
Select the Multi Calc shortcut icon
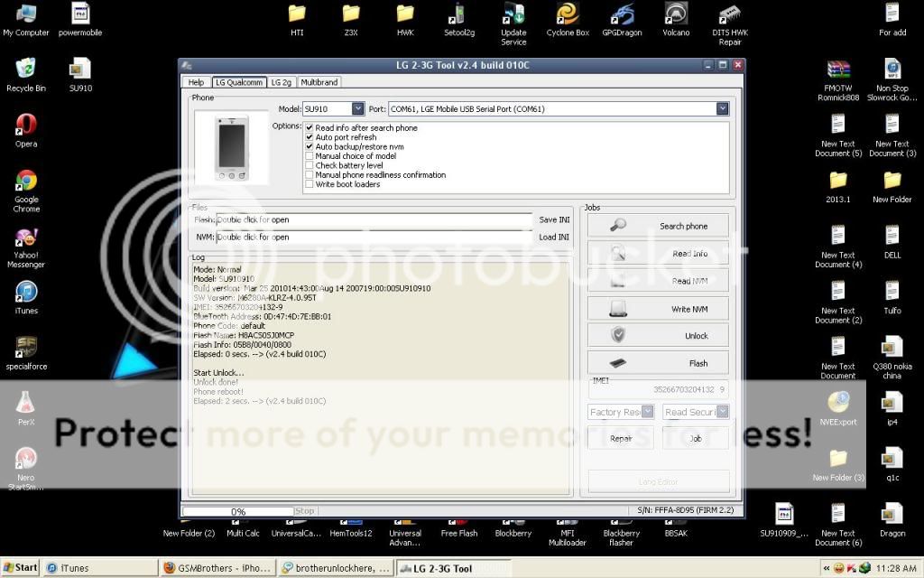[243, 527]
